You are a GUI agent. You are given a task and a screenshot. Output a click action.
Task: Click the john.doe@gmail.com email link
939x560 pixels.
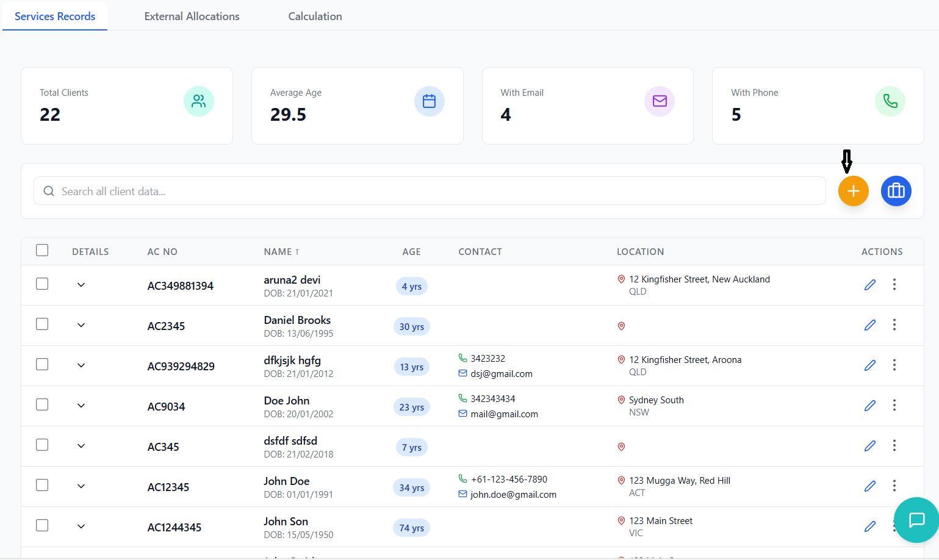click(x=513, y=495)
